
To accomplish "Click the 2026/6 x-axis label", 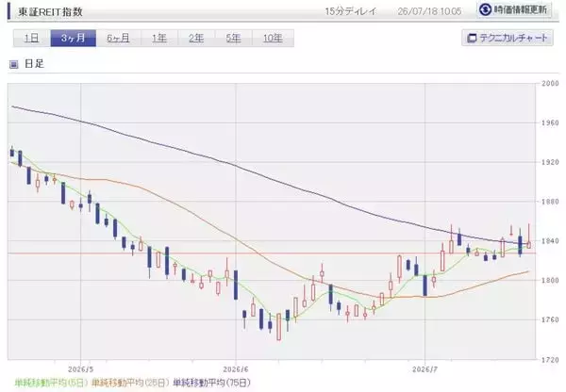I will click(236, 369).
